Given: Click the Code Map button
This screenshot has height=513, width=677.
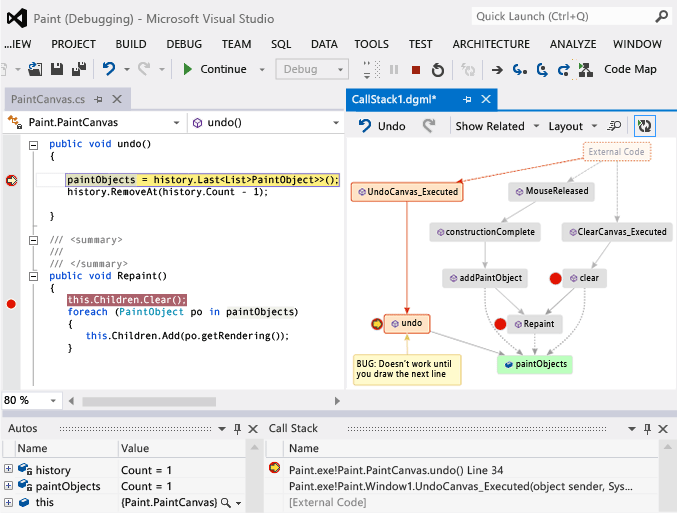Looking at the screenshot, I should pos(630,69).
